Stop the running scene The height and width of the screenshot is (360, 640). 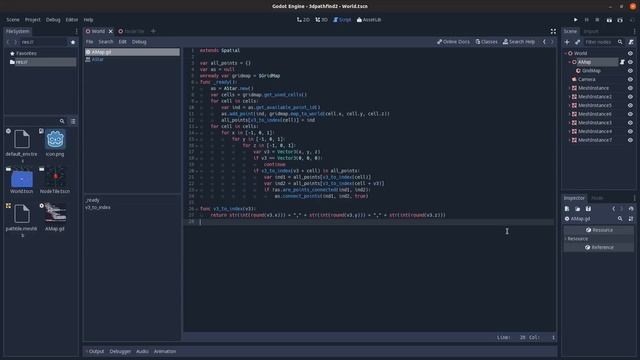pyautogui.click(x=597, y=20)
